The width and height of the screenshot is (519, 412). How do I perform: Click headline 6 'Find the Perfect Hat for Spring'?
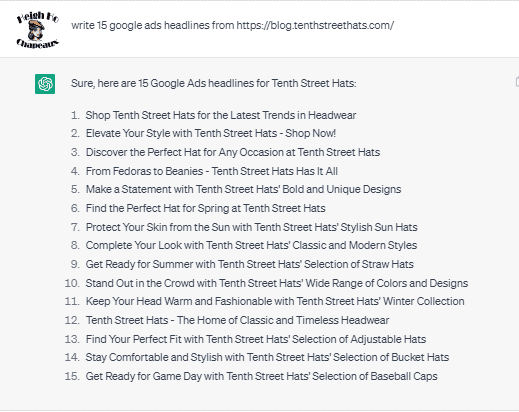point(205,208)
